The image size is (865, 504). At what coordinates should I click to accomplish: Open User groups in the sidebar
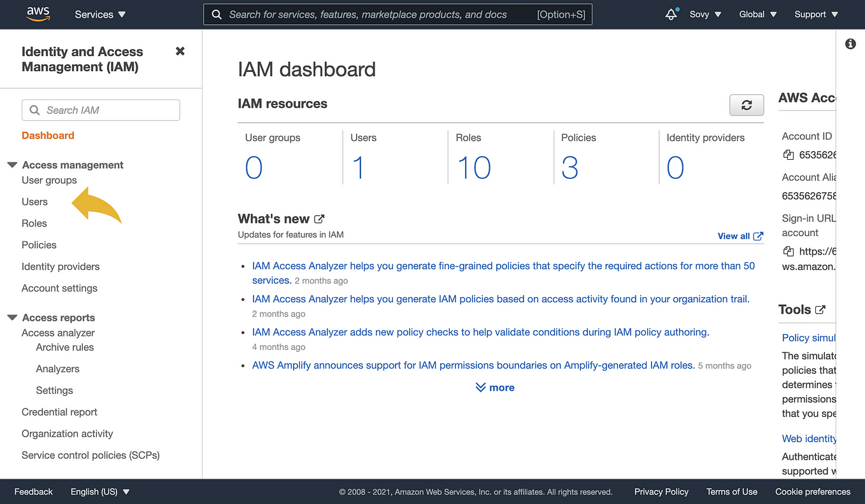point(49,180)
